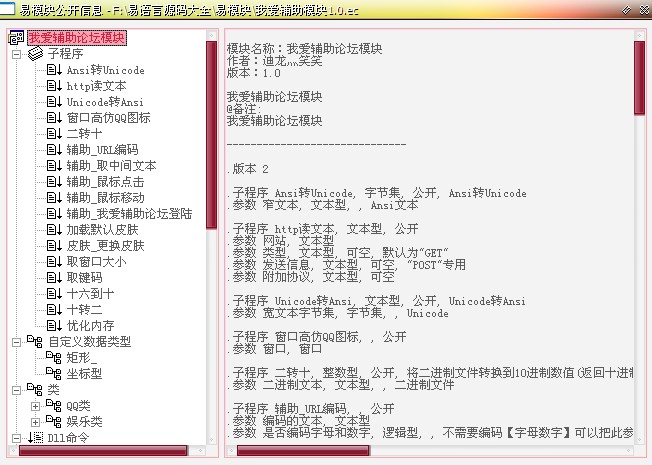Click the stacked-pages icon for 子程序
Viewport: 652px width, 465px height.
(x=35, y=54)
